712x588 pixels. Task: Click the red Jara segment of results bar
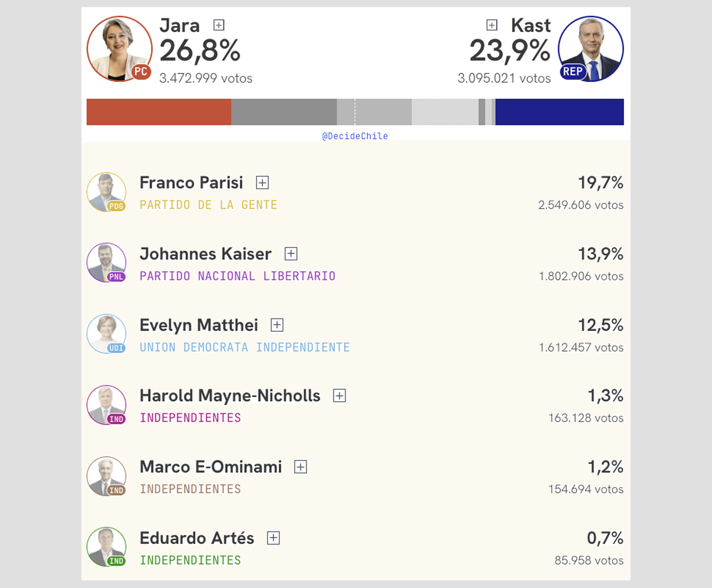click(159, 112)
